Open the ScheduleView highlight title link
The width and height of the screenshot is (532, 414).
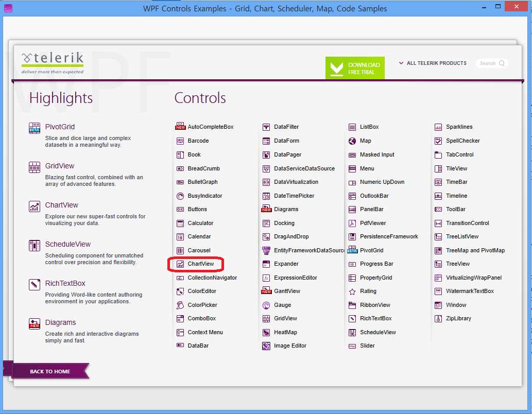[x=68, y=244]
